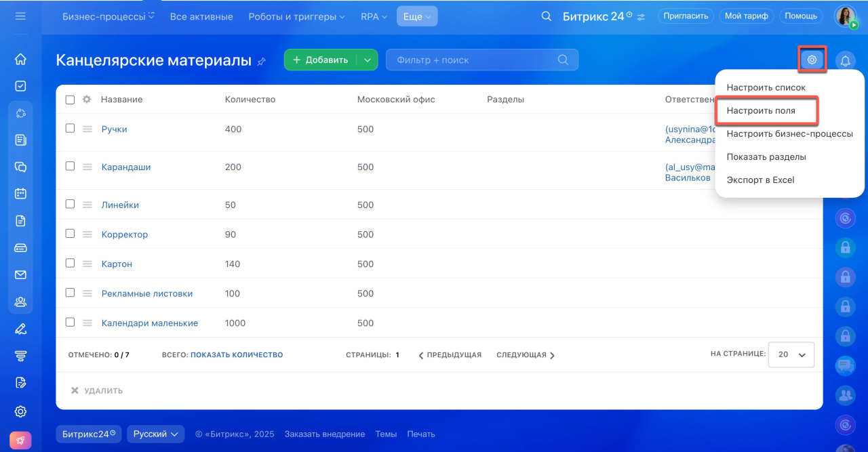868x452 pixels.
Task: Open the Линейки list item link
Action: pyautogui.click(x=120, y=205)
